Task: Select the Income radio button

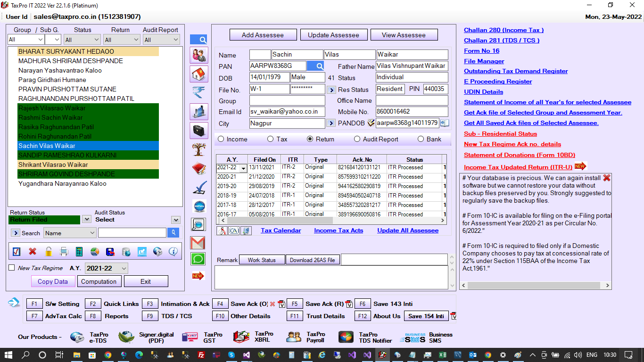Action: click(x=220, y=139)
